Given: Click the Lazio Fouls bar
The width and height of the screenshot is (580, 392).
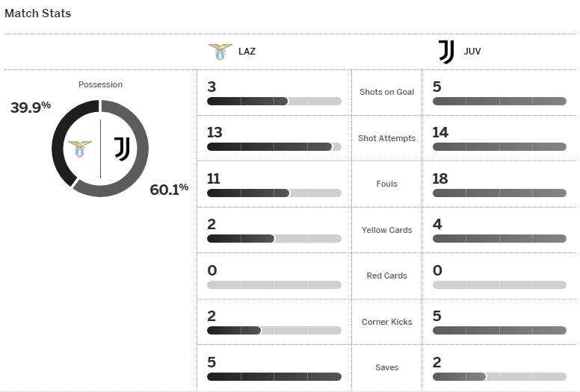Looking at the screenshot, I should point(274,193).
